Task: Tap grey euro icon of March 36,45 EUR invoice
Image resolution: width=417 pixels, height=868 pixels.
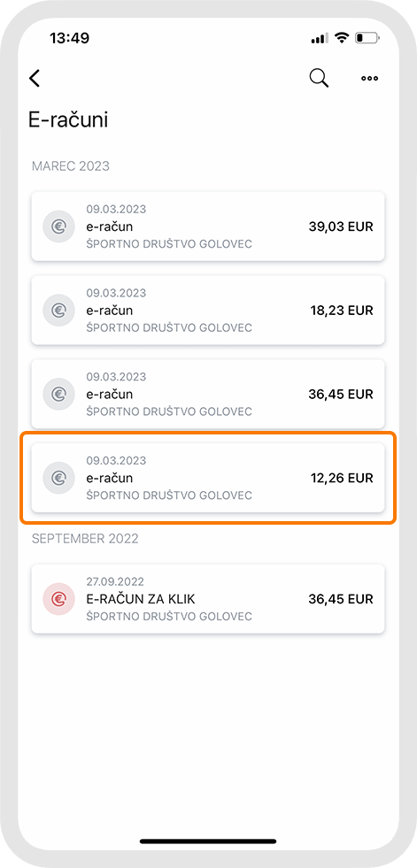Action: [x=58, y=394]
